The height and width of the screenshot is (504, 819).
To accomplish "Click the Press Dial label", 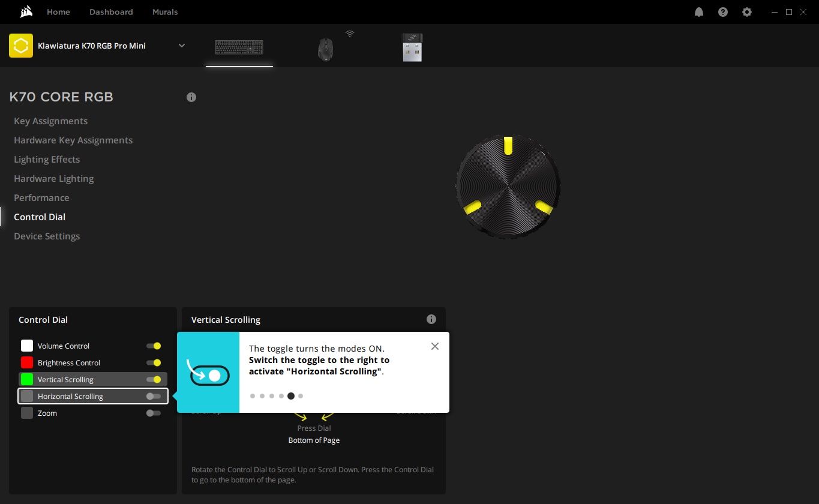I will pyautogui.click(x=314, y=428).
